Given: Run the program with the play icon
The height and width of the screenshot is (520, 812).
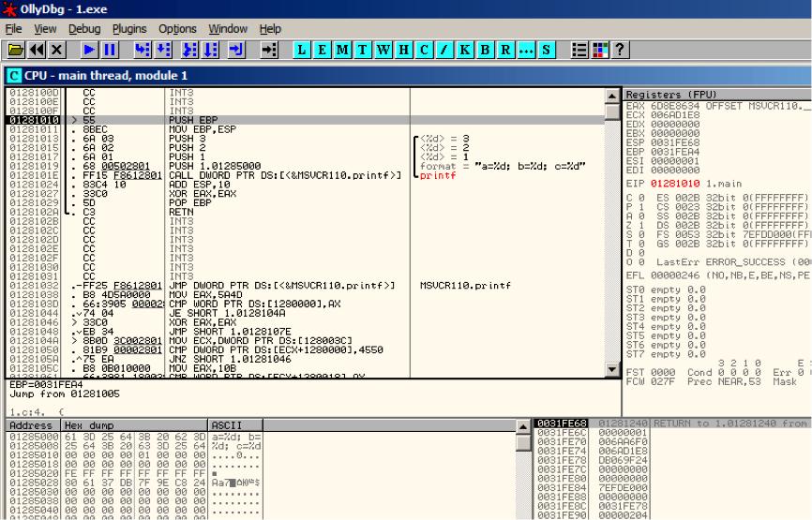Looking at the screenshot, I should pos(89,51).
